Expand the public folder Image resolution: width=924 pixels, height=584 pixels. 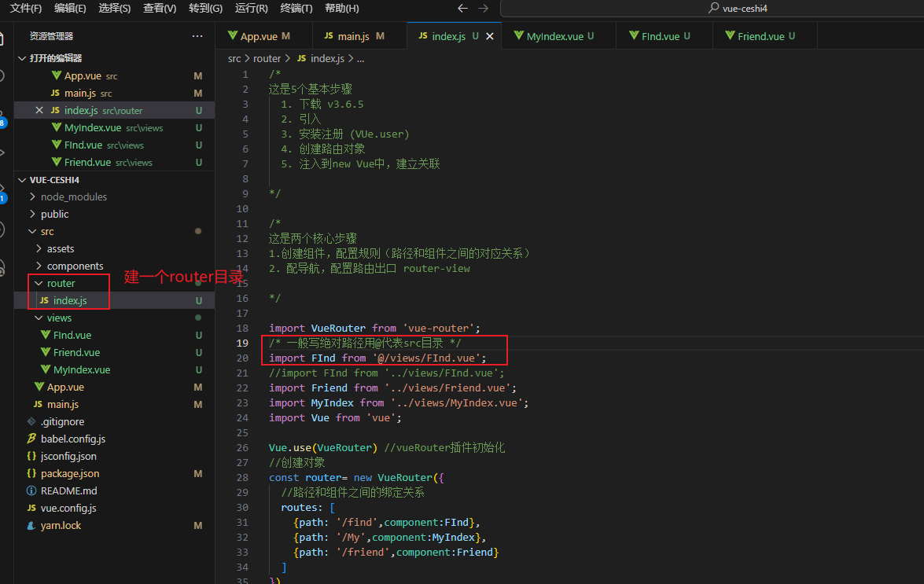pyautogui.click(x=114, y=215)
